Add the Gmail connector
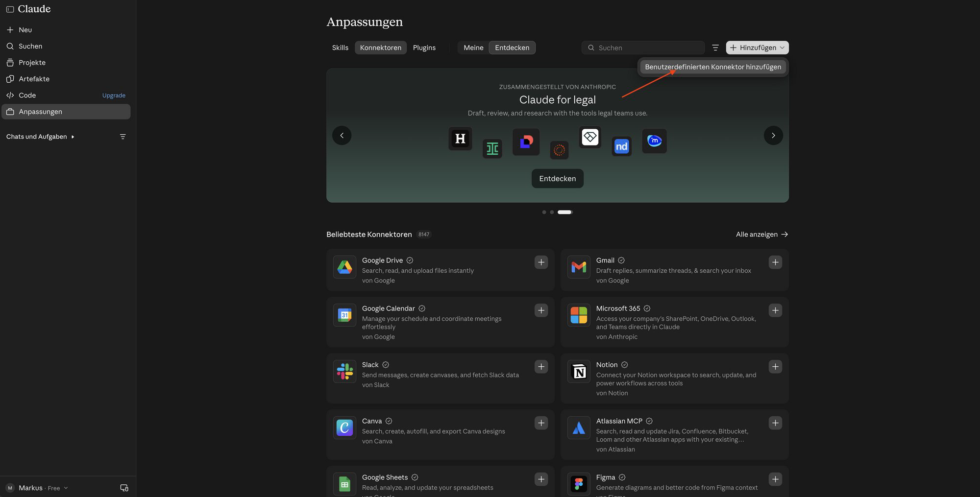 point(775,262)
